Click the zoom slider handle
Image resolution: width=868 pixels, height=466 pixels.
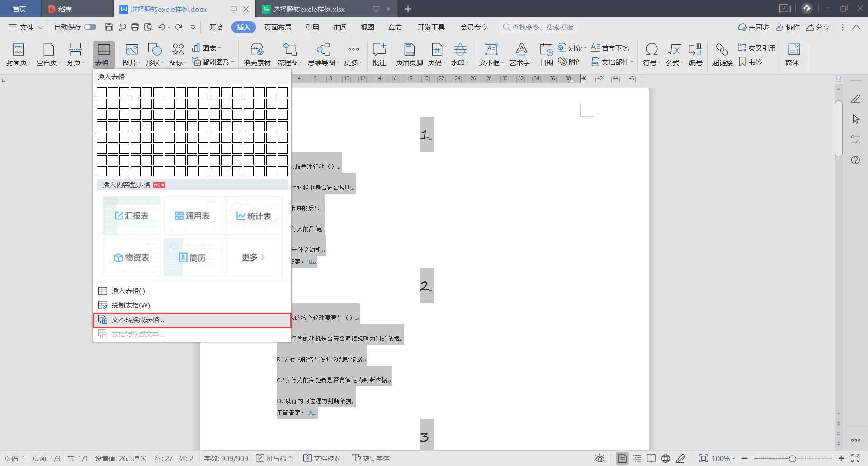point(792,458)
